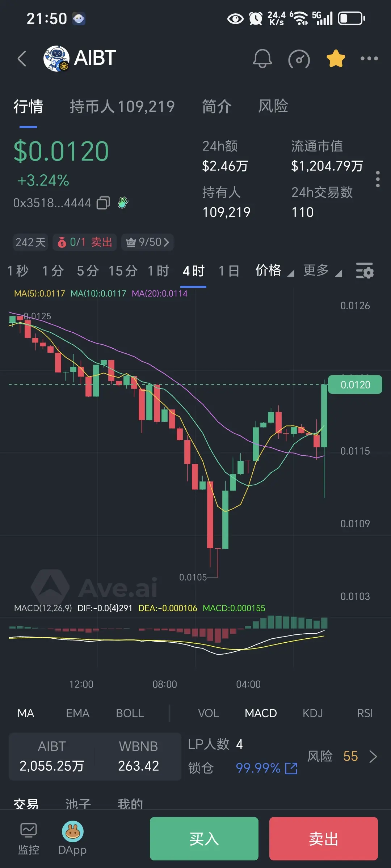Copy the contract address 0x3518...4444
Viewport: 391px width, 868px height.
[103, 203]
